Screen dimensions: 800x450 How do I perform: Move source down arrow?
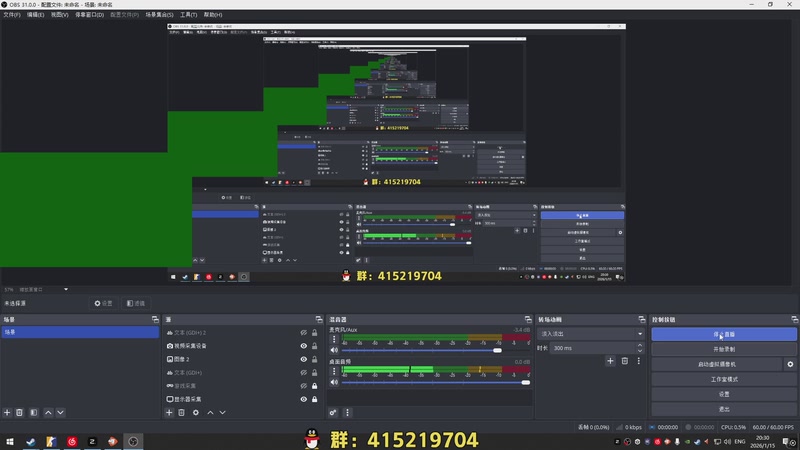click(222, 412)
